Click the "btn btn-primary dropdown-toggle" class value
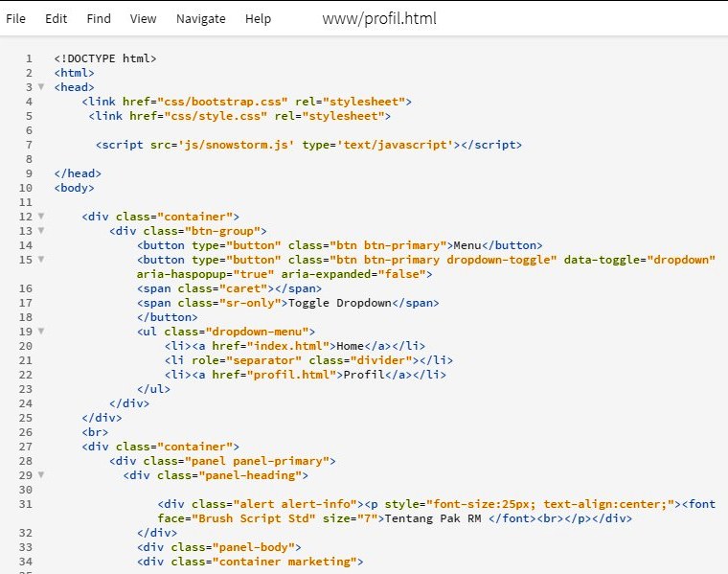728x574 pixels. [x=443, y=260]
